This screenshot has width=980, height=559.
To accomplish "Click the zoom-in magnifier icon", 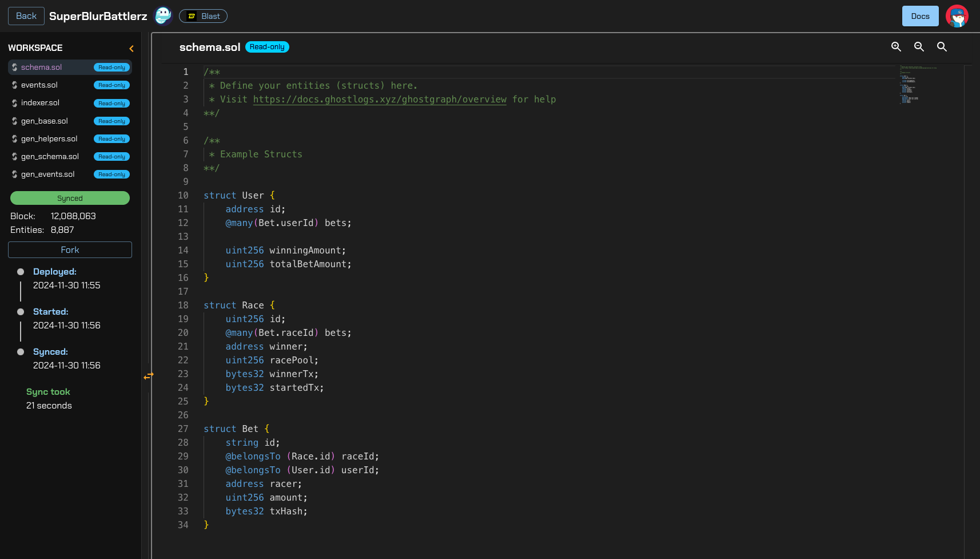I will 896,46.
